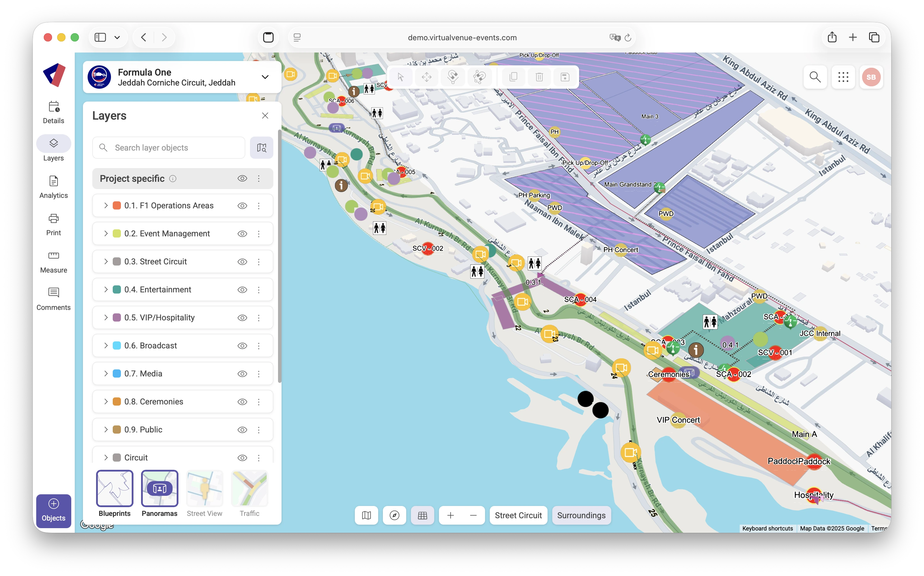The height and width of the screenshot is (576, 924).
Task: Click the save disk icon
Action: (x=565, y=77)
